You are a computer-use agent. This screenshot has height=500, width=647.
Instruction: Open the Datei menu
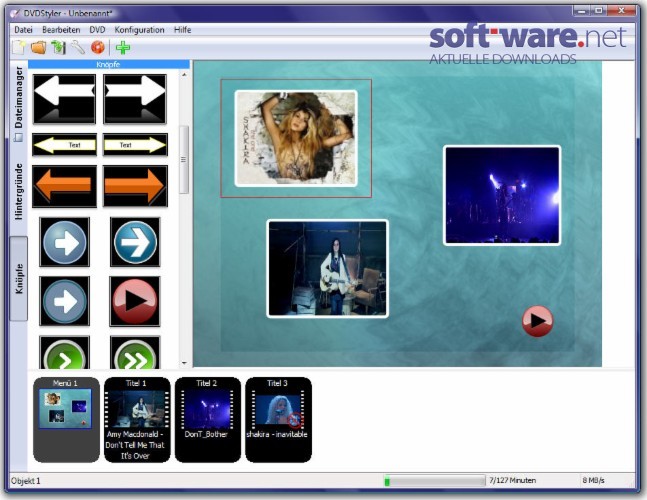click(23, 30)
